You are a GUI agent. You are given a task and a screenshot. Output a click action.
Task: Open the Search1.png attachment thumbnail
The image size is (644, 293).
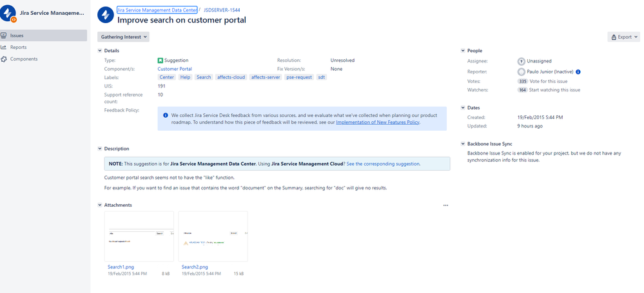point(139,236)
